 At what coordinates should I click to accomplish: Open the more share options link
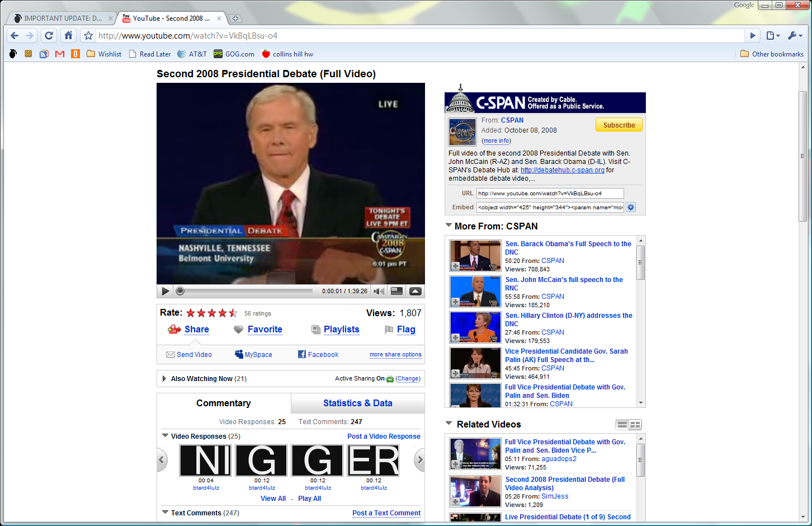[395, 354]
